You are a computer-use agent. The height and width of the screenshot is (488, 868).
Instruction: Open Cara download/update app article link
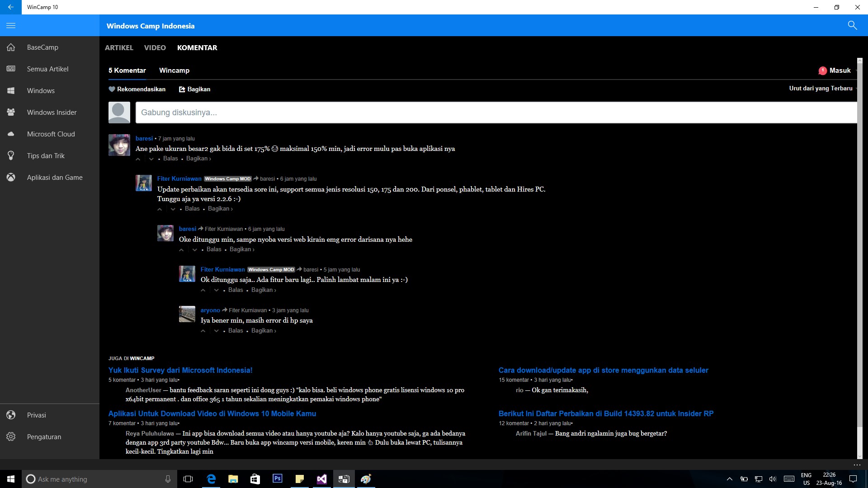click(604, 370)
